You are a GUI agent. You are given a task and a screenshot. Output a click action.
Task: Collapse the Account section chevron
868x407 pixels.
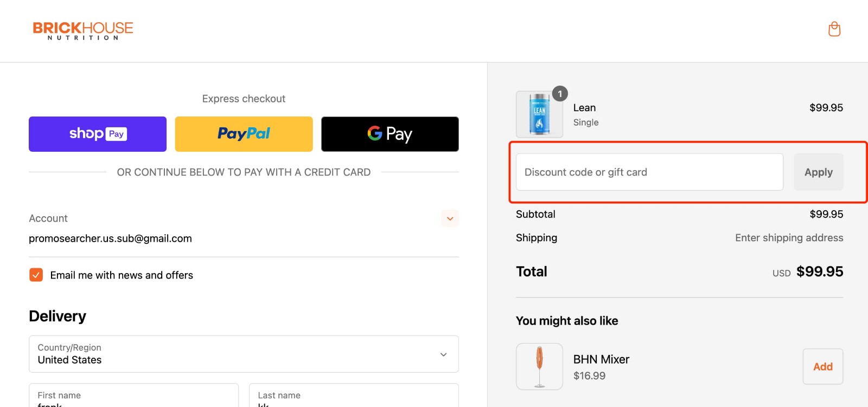click(450, 218)
